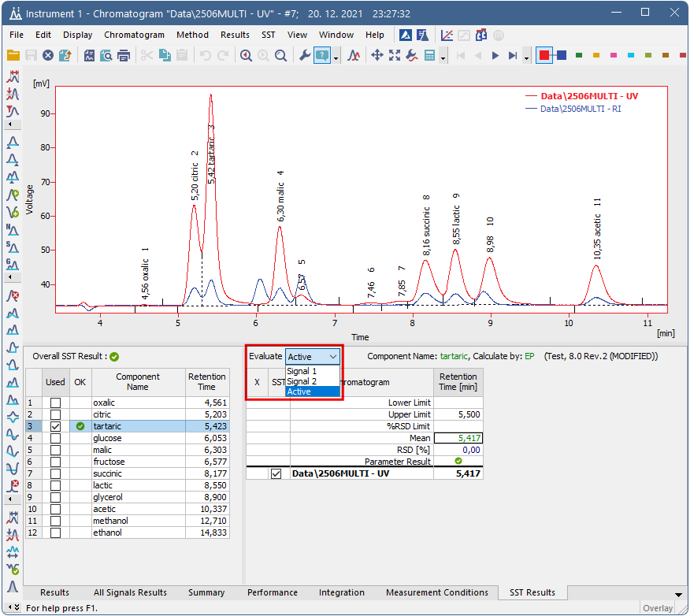Check the Used box for ethanol
Screen dimensions: 690x616
(55, 533)
